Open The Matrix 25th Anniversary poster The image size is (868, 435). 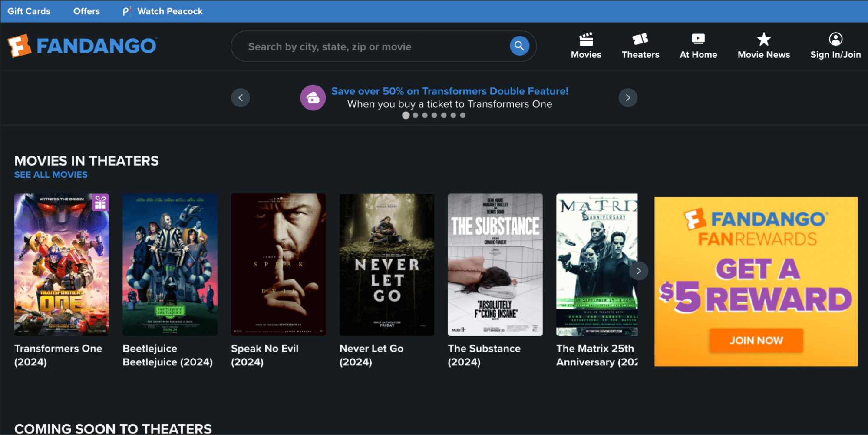[597, 265]
